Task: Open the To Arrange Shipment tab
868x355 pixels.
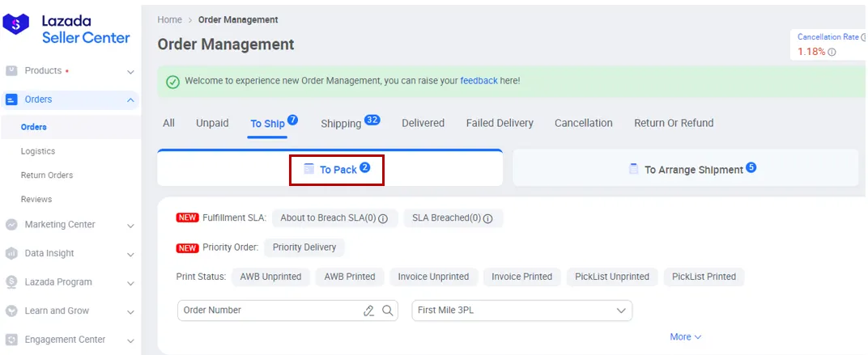Action: [693, 170]
